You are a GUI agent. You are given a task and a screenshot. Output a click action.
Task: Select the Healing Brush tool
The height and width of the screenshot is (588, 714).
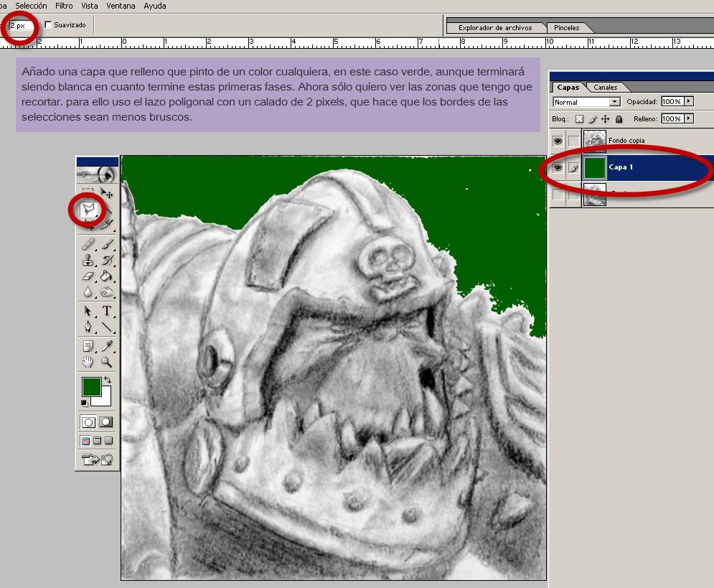pos(88,245)
